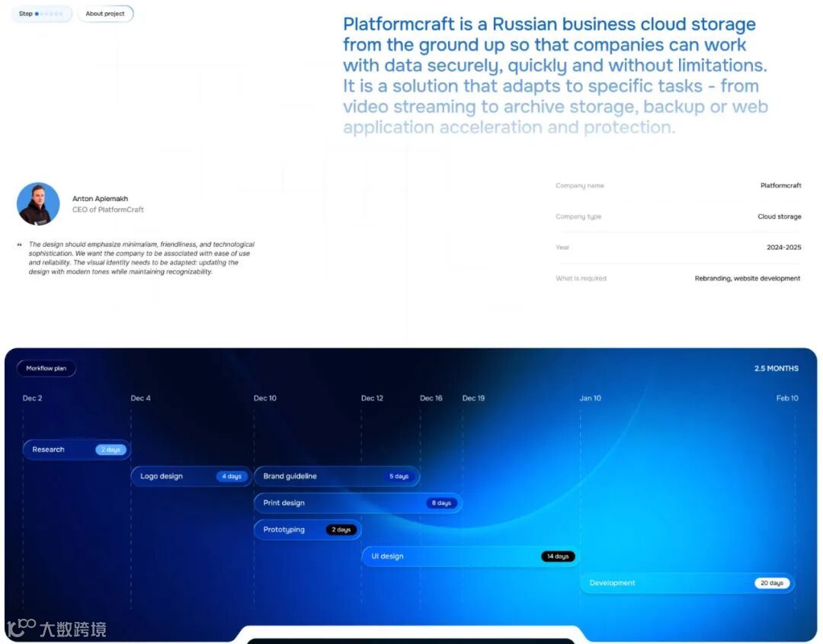
Task: Click the 20 days badge on Development
Action: [x=772, y=583]
